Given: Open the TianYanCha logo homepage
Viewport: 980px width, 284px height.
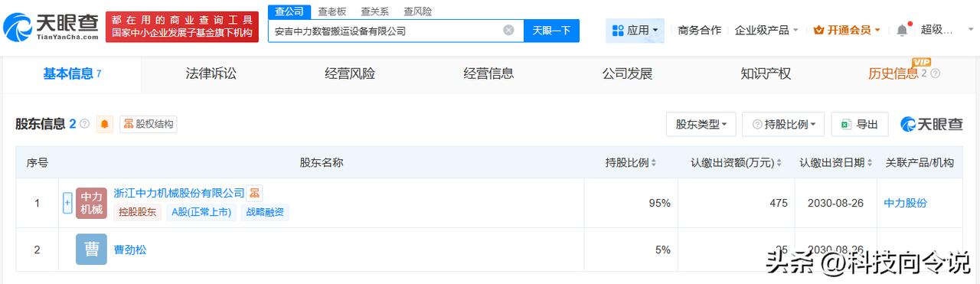Looking at the screenshot, I should (51, 28).
